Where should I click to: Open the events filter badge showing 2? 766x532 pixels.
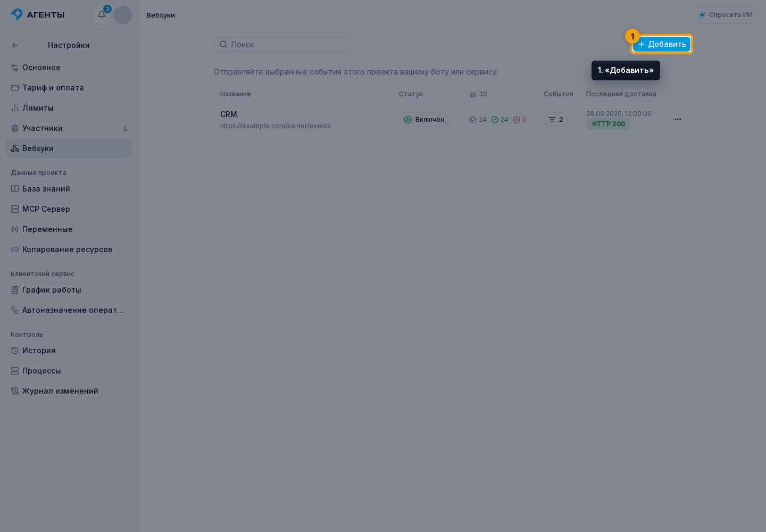pyautogui.click(x=556, y=120)
